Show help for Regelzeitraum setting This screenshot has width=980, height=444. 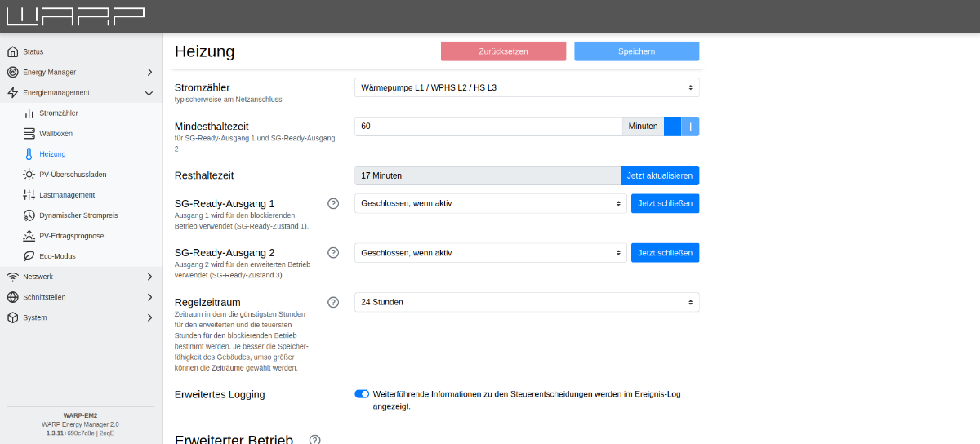pos(333,302)
